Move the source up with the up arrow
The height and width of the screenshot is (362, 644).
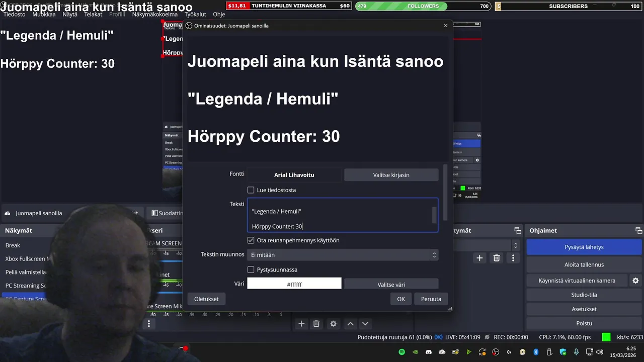(x=350, y=324)
